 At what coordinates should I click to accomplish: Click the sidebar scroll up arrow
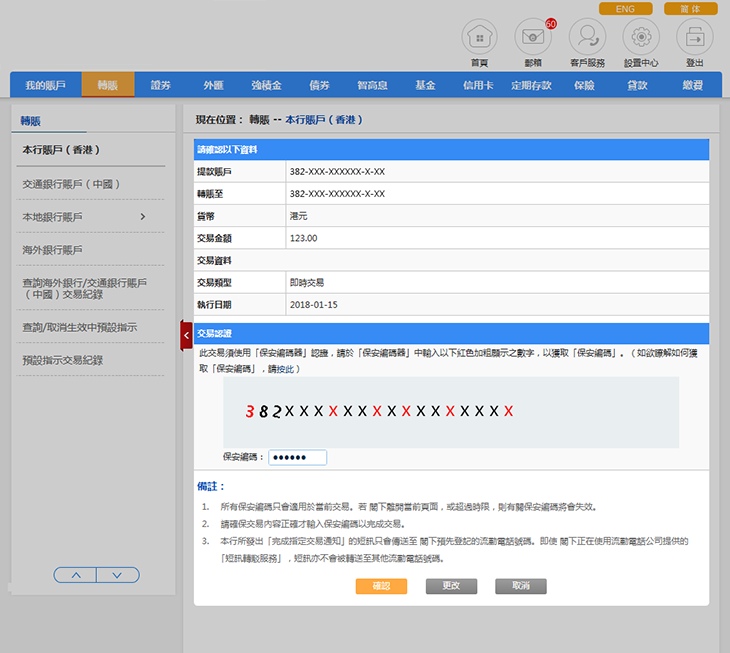(x=75, y=575)
